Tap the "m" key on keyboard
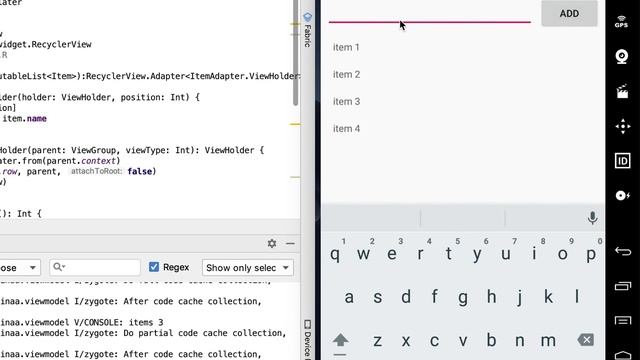 click(x=548, y=340)
